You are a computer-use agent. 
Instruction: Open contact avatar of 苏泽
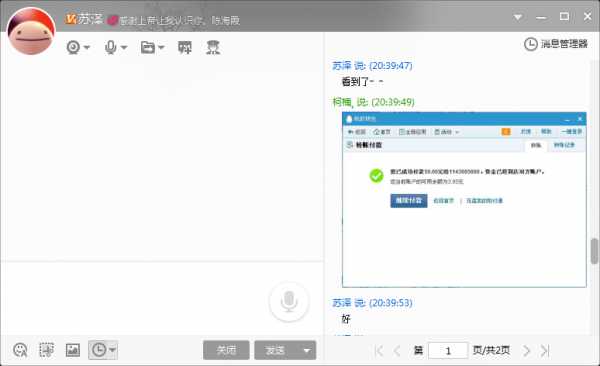click(x=31, y=31)
